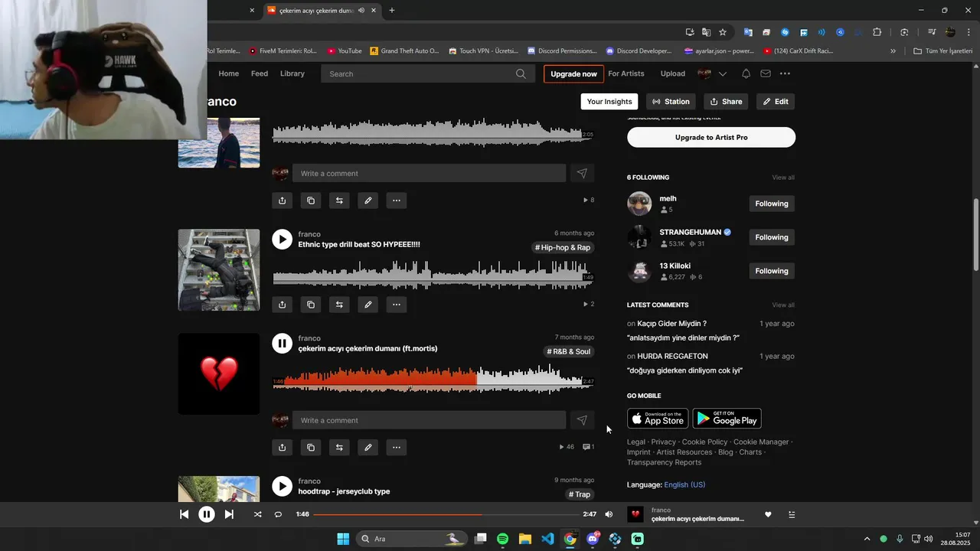This screenshot has height=551, width=980.
Task: Toggle Following for STRANGEHUMAN
Action: point(772,237)
